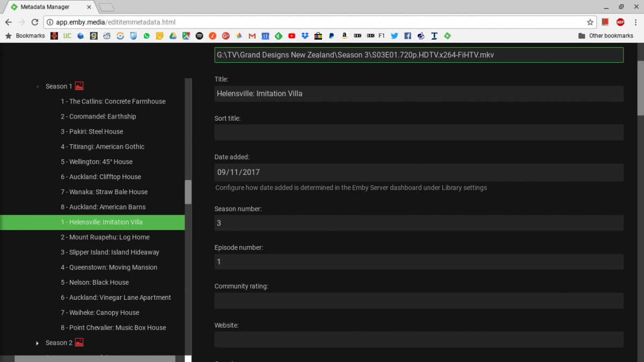Open the F1 bookmark
The image size is (644, 362).
[382, 36]
